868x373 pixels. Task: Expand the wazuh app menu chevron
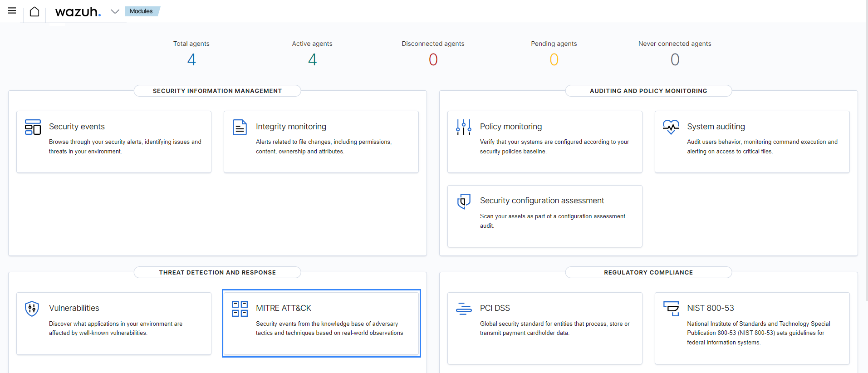click(x=115, y=11)
